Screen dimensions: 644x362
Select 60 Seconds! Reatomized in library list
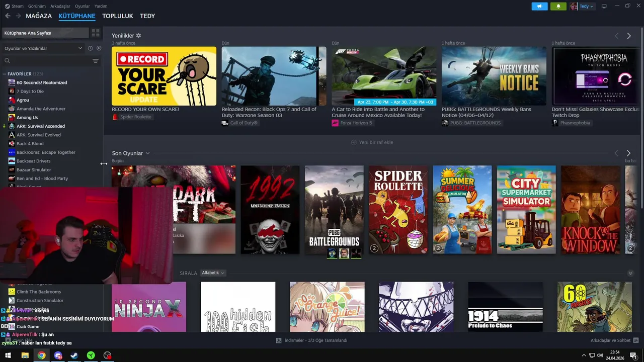pos(42,82)
